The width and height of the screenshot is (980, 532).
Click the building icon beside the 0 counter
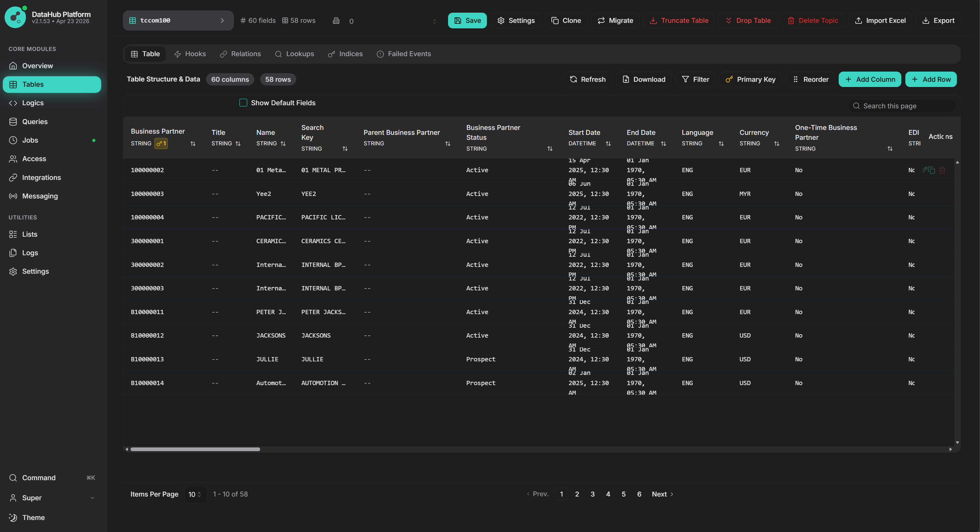336,21
